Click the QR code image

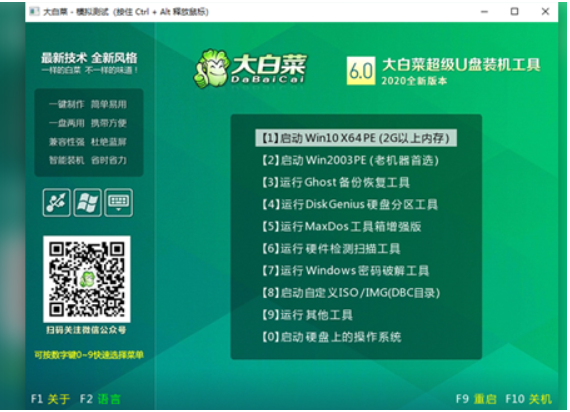pos(87,279)
